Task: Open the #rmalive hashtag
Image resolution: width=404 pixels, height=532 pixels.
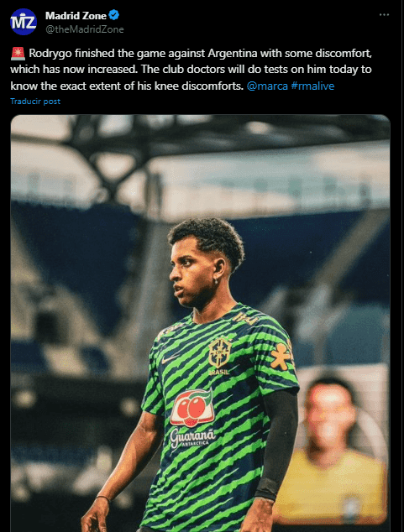Action: [x=312, y=86]
